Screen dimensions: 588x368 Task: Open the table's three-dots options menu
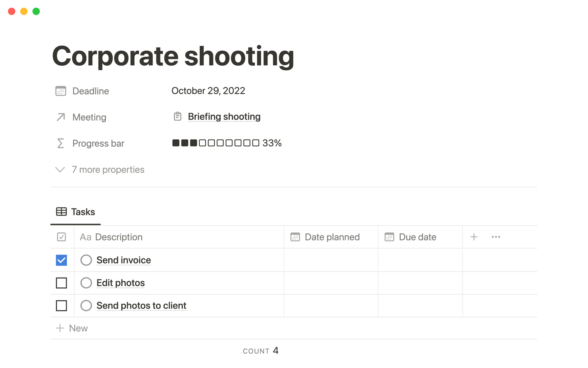pyautogui.click(x=496, y=237)
